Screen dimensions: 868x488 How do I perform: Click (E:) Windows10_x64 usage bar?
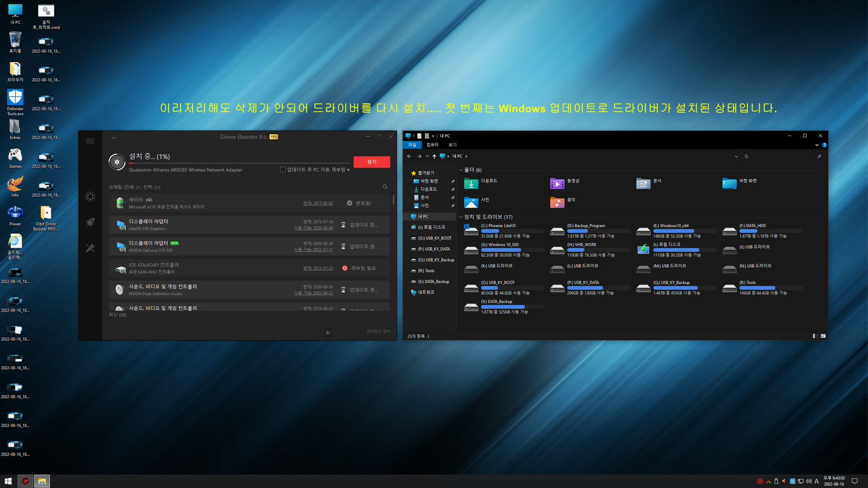coord(685,231)
